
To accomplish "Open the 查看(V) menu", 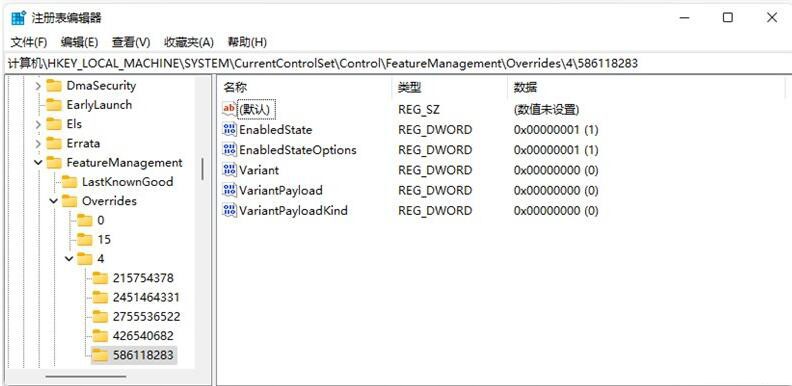I will pos(131,42).
